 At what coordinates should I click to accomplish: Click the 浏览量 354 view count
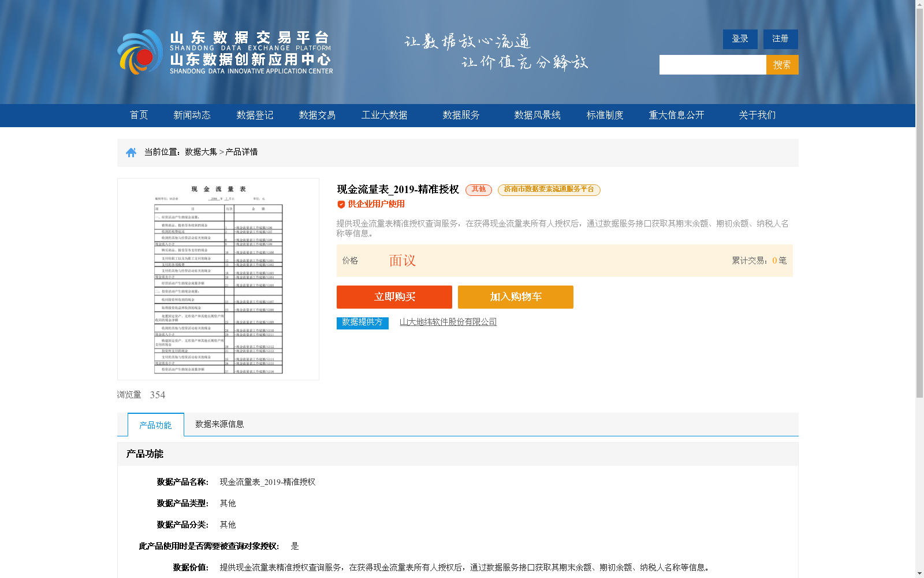[x=141, y=395]
